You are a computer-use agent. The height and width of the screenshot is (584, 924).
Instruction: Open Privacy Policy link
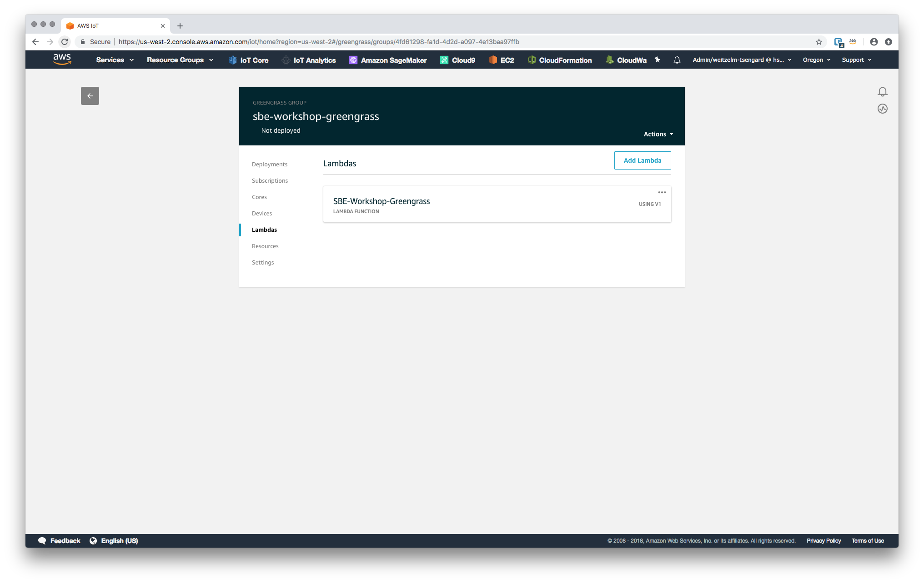[824, 541]
